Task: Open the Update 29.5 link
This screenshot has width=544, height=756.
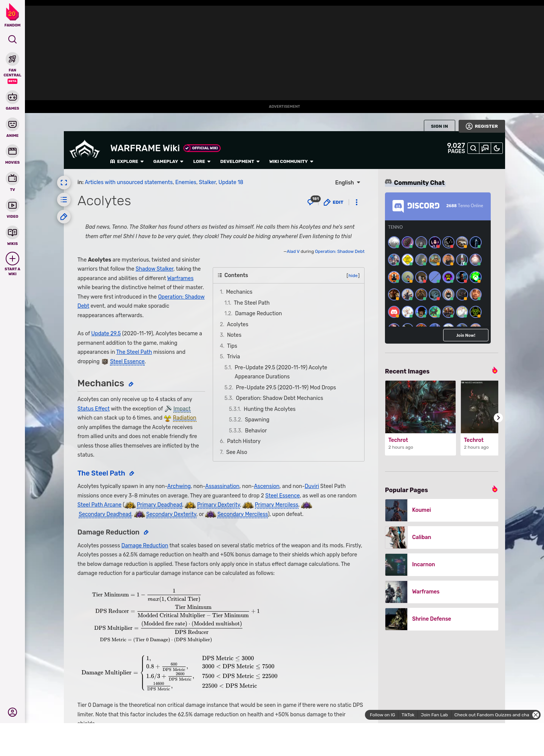Action: (x=106, y=333)
